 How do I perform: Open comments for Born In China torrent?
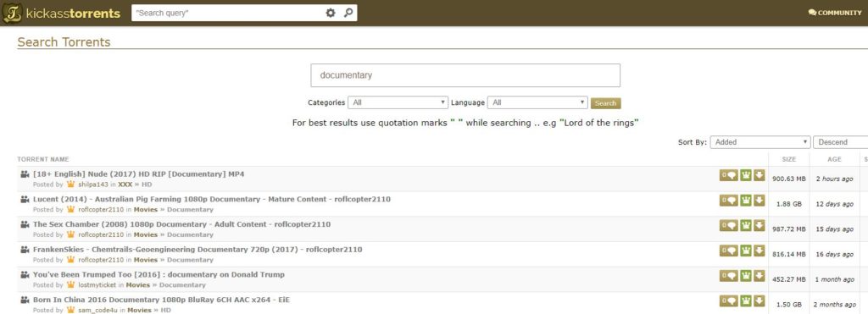pos(728,300)
